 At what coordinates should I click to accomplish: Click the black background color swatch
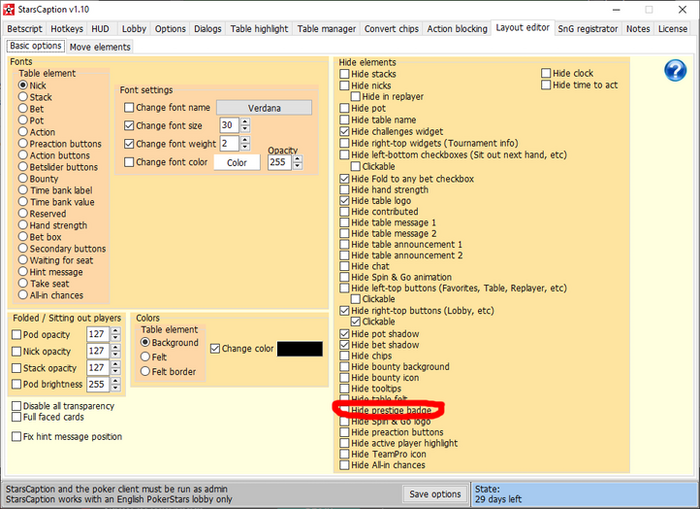299,349
